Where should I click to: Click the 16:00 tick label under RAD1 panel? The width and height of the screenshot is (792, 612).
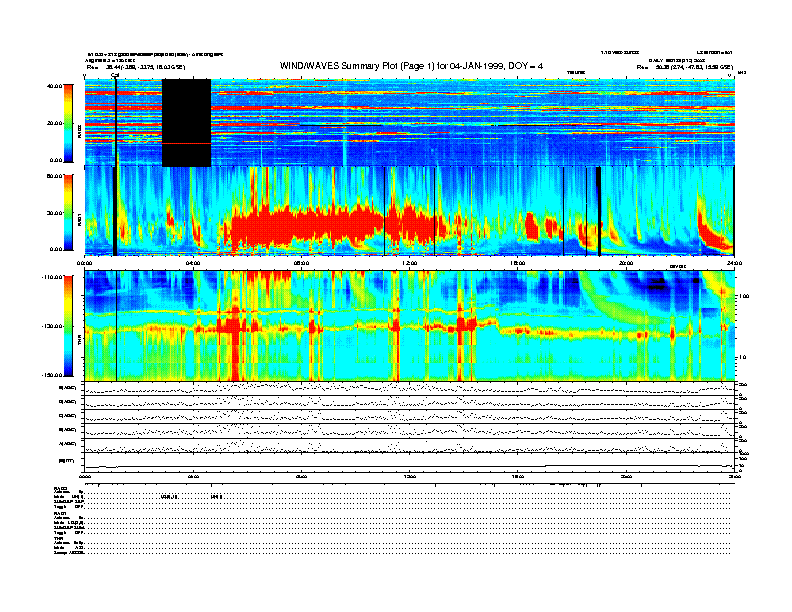(x=518, y=263)
